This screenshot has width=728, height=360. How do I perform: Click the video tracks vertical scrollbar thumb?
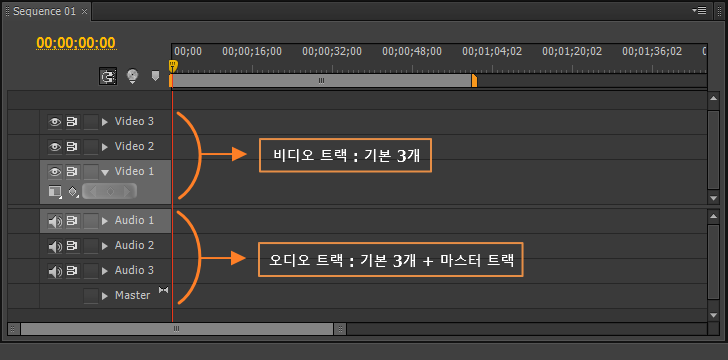click(x=714, y=149)
